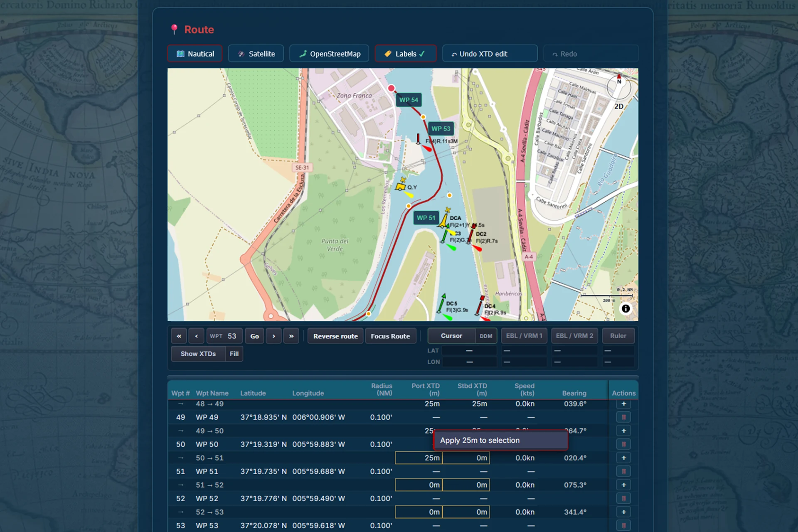Switch to Satellite map layer
The height and width of the screenshot is (532, 798).
(256, 54)
